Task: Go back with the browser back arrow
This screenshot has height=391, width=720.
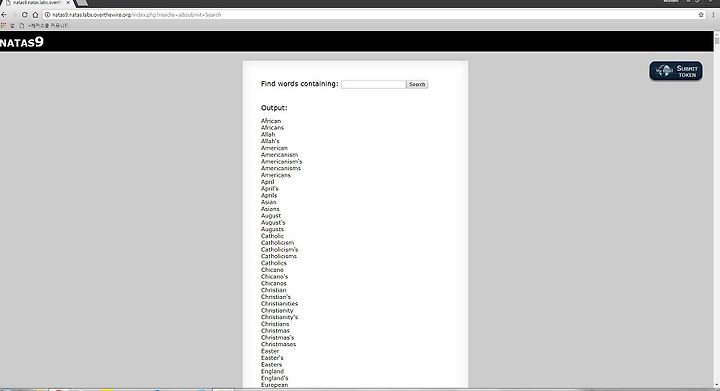Action: tap(4, 15)
